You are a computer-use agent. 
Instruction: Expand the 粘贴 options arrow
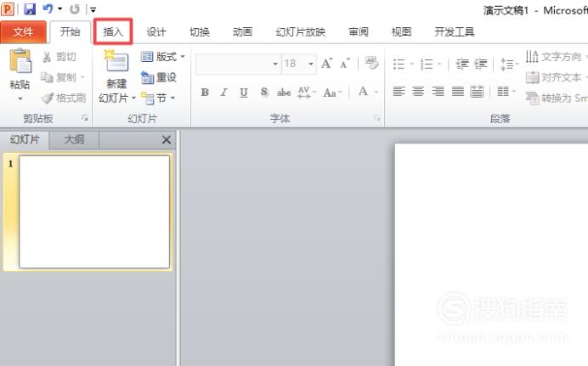20,99
